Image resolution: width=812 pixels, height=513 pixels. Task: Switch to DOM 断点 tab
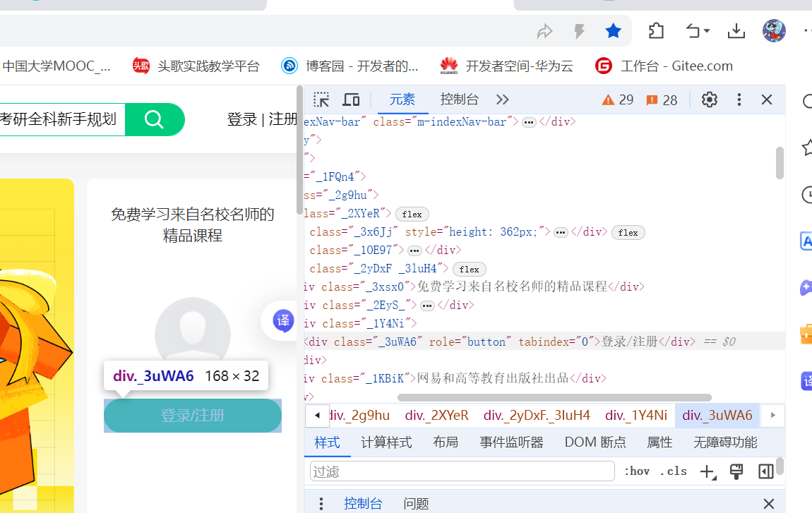pos(595,442)
